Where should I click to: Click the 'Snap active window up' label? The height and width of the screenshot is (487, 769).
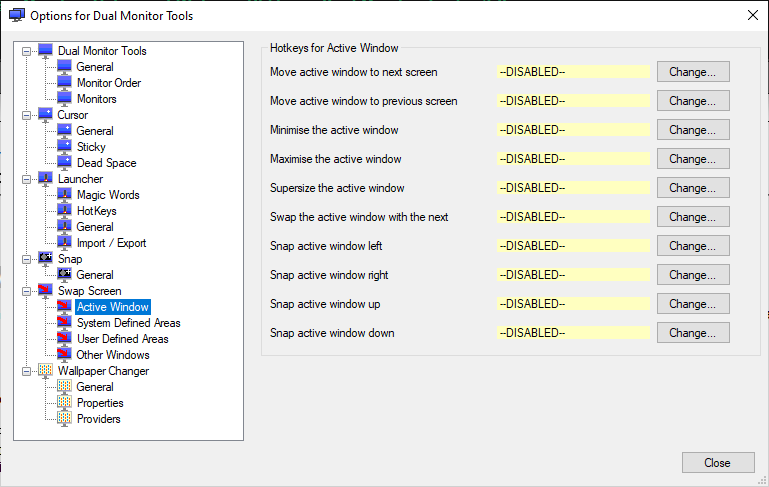pyautogui.click(x=325, y=304)
